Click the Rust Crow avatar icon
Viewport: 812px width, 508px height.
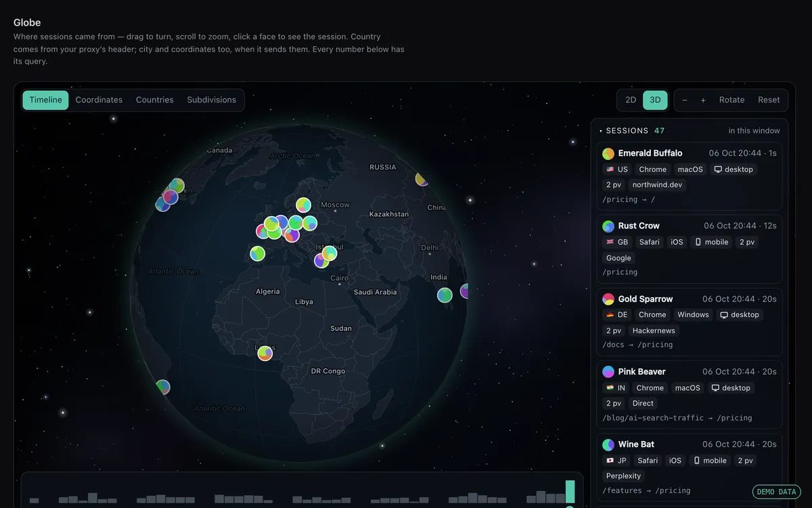[x=608, y=226]
